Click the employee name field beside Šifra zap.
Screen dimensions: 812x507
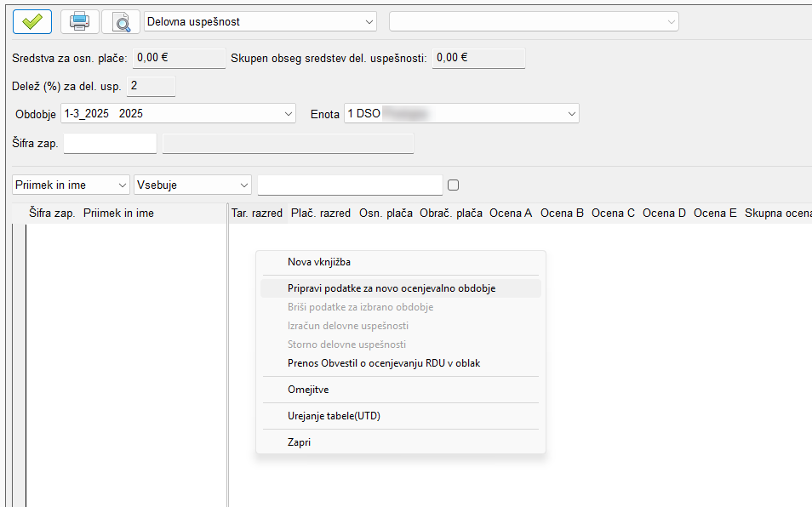pos(288,143)
